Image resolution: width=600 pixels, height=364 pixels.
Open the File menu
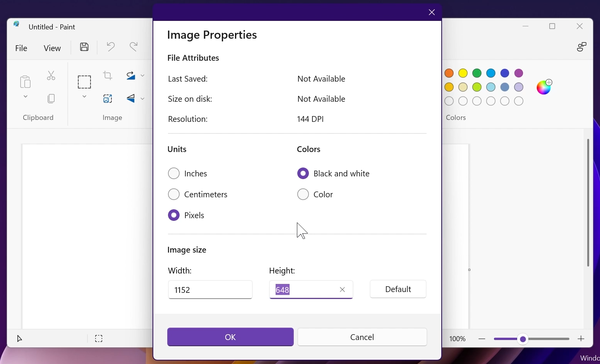pyautogui.click(x=21, y=48)
